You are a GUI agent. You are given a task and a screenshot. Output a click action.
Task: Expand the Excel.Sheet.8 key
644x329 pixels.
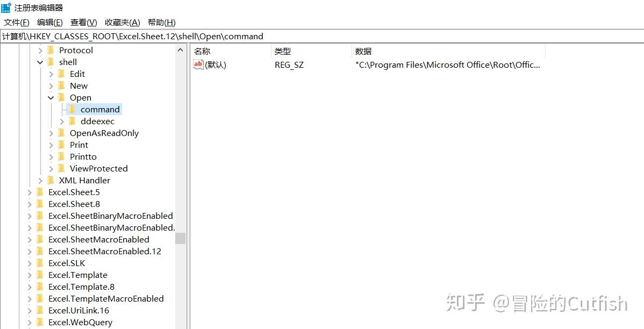click(x=30, y=204)
